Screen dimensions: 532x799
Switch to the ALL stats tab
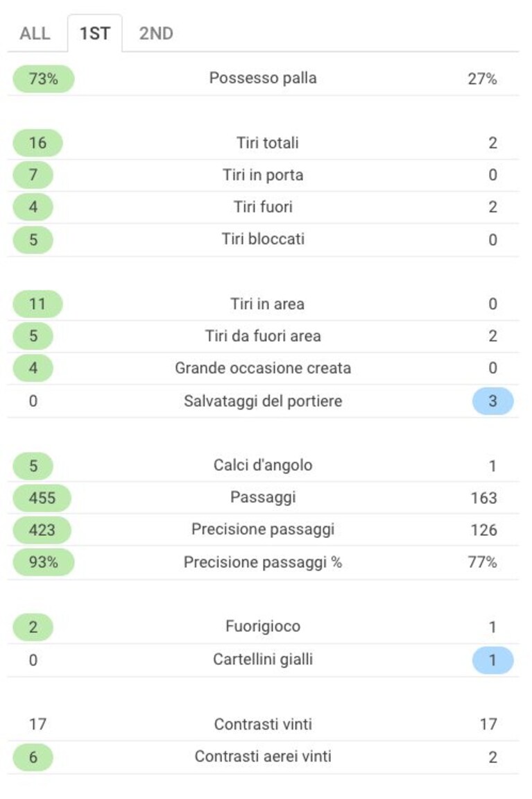[x=35, y=33]
